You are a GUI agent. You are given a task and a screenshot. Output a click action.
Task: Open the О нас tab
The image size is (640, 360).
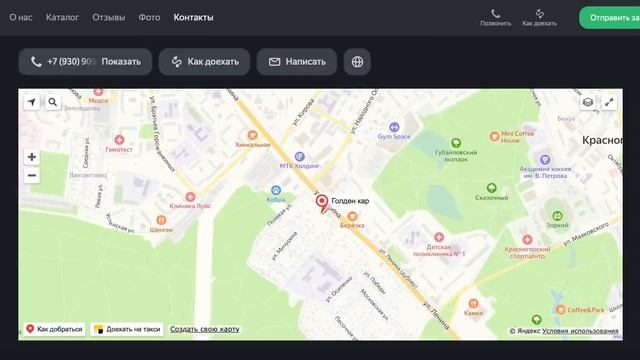21,18
